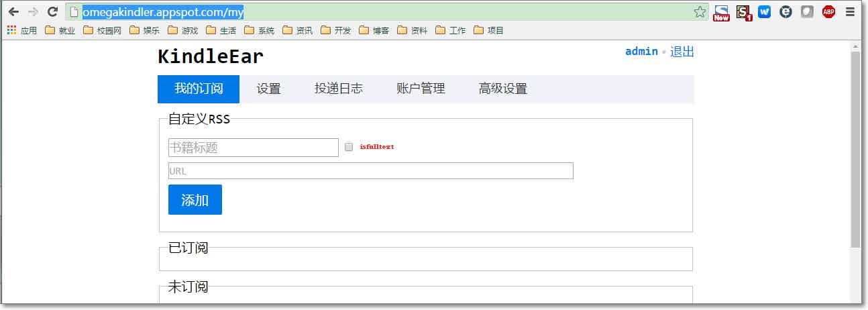
Task: Open the 应用 apps shortcut
Action: coord(22,30)
